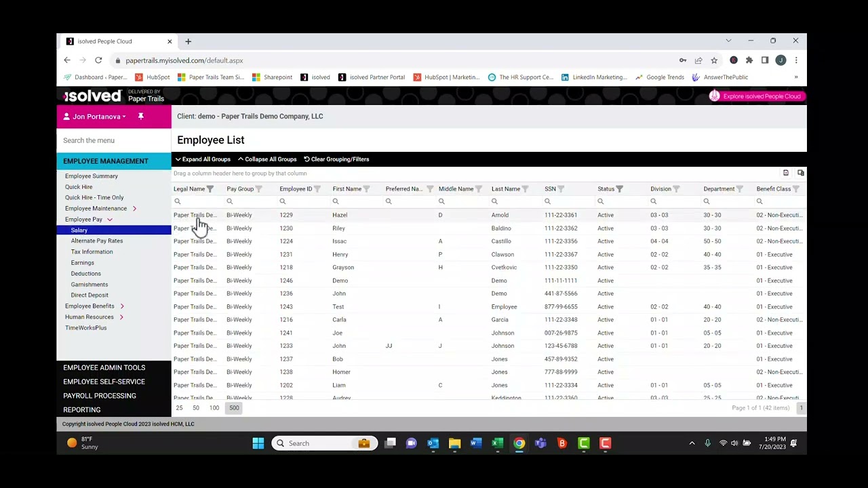Image resolution: width=868 pixels, height=488 pixels.
Task: Expand the Employee Maintenance submenu
Action: [x=134, y=209]
